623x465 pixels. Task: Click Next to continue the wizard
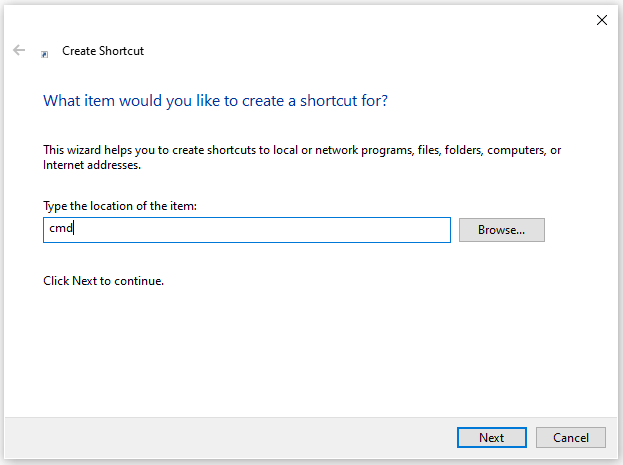click(x=491, y=437)
